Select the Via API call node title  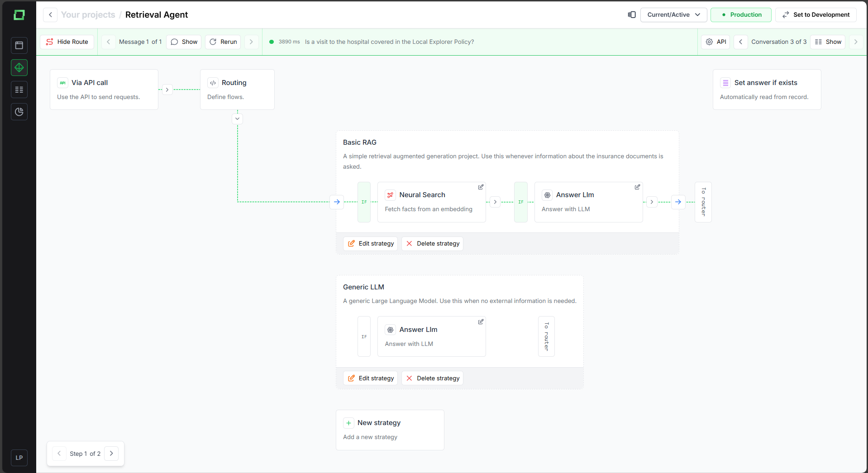tap(90, 83)
